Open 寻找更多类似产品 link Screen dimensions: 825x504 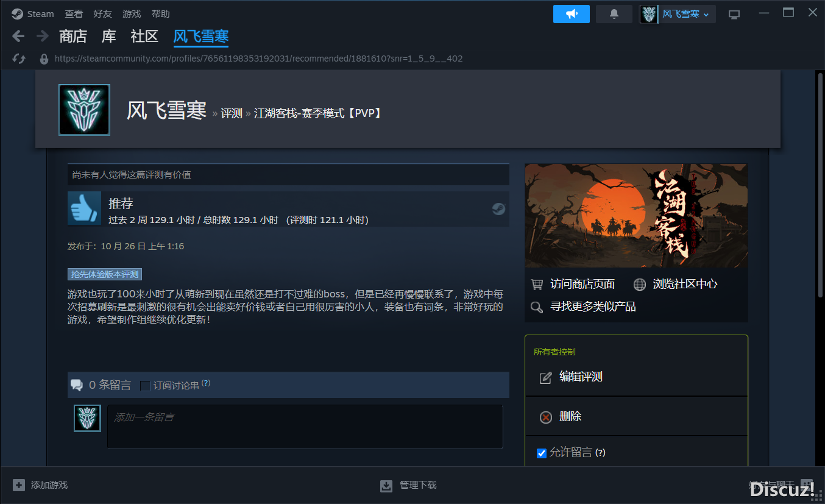pos(593,307)
